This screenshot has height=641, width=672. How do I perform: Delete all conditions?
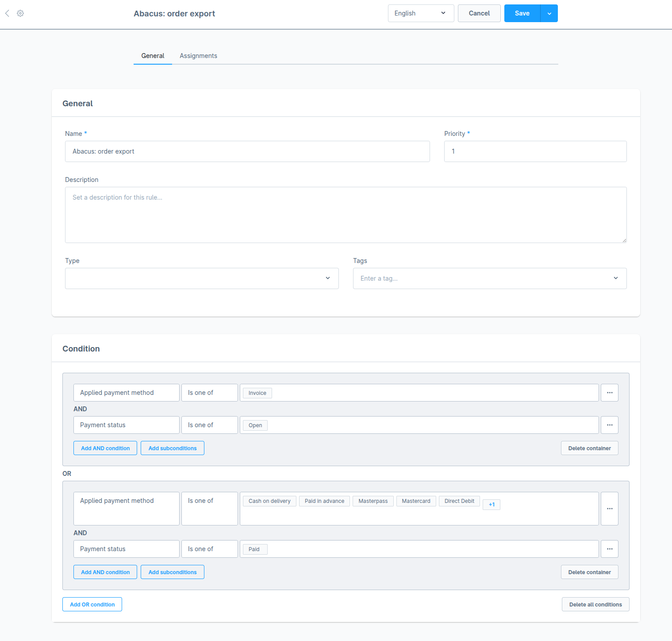click(x=595, y=604)
